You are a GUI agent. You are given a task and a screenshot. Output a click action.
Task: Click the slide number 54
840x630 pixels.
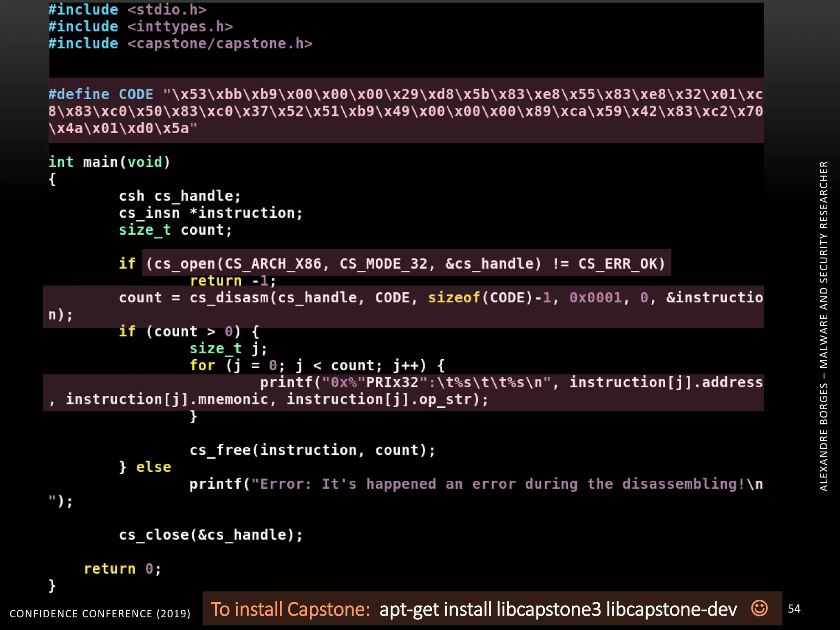coord(794,609)
